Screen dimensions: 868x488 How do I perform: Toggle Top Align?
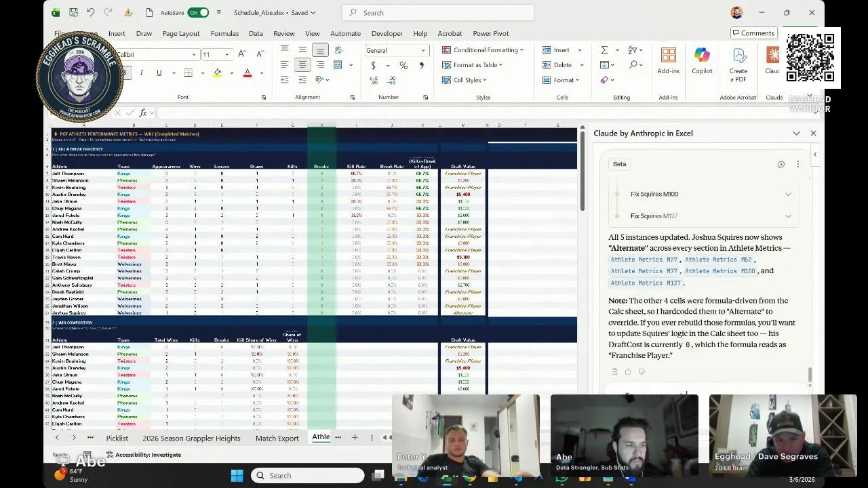click(285, 49)
